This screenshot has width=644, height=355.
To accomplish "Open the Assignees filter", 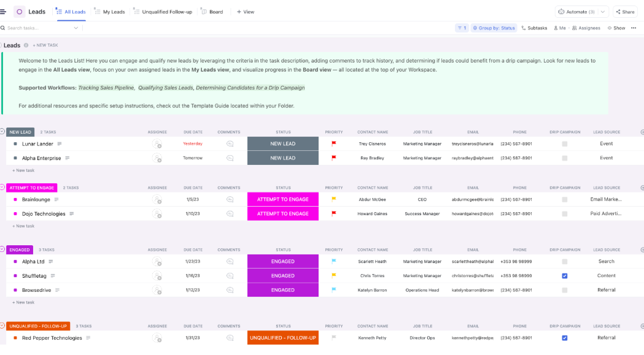I will 586,28.
